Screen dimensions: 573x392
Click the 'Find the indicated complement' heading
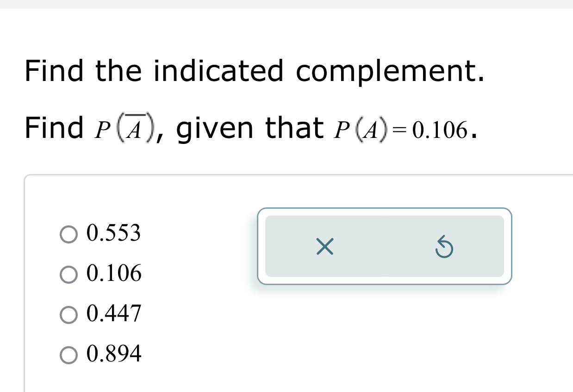[x=254, y=71]
